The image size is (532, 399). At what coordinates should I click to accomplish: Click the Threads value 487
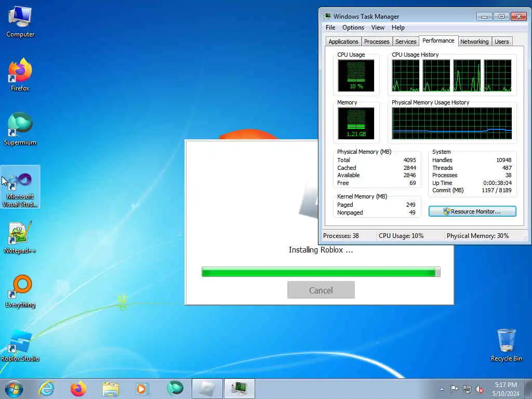tap(507, 168)
